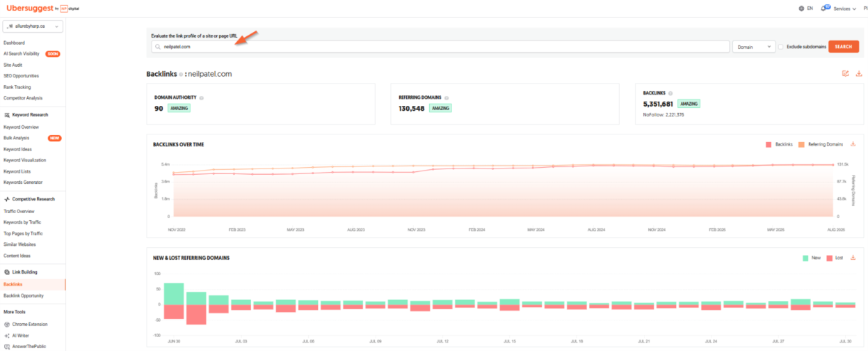
Task: Tick the Exclude subdomains checkbox
Action: (x=781, y=47)
